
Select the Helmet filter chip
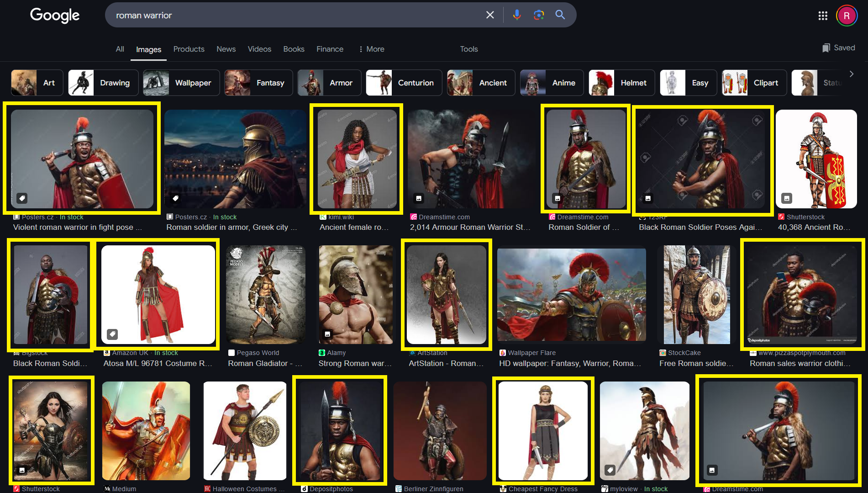tap(621, 83)
